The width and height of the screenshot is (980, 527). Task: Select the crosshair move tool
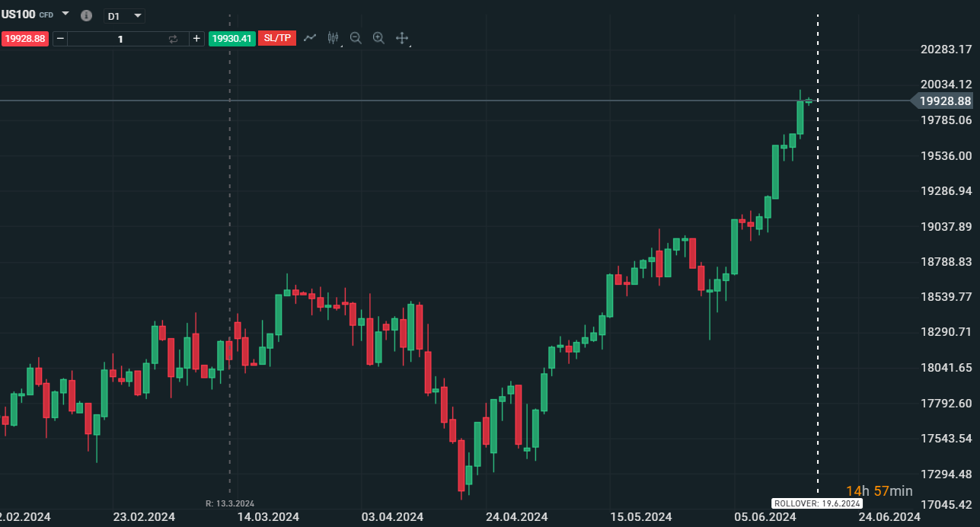click(402, 38)
